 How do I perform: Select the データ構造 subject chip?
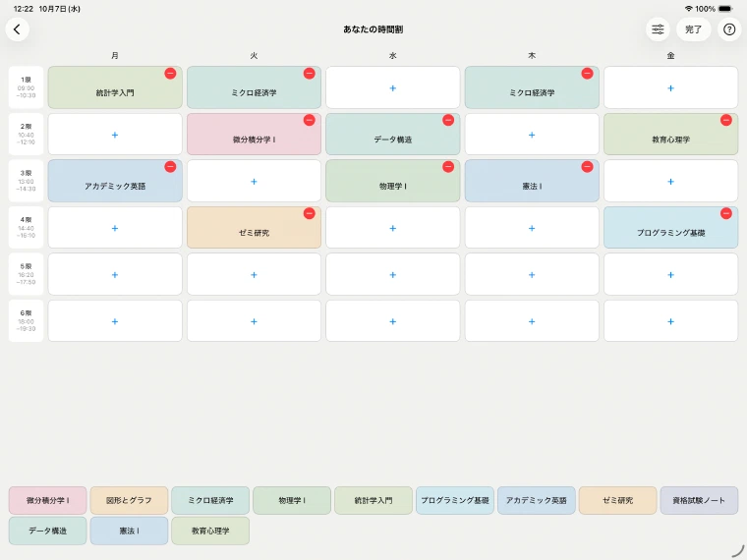47,531
